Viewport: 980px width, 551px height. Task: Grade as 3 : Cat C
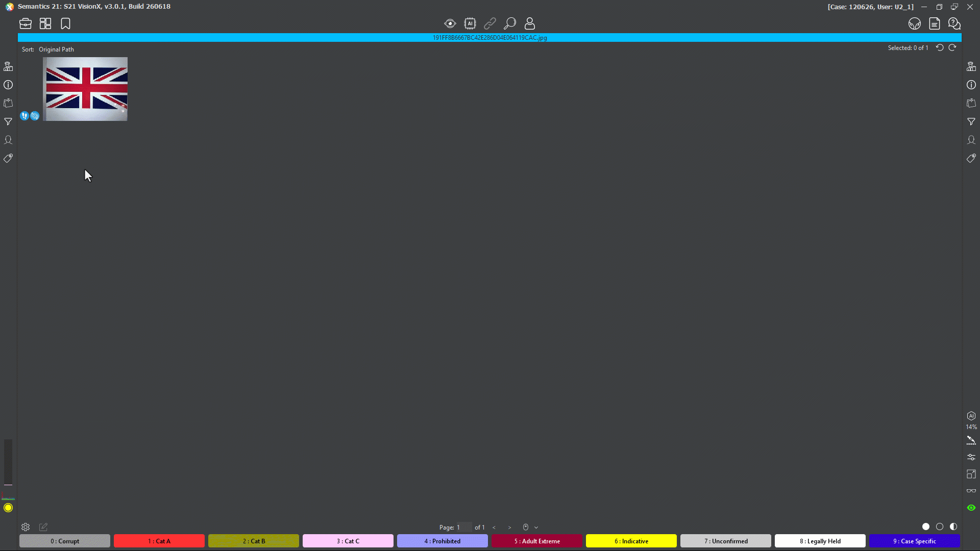[x=348, y=541]
